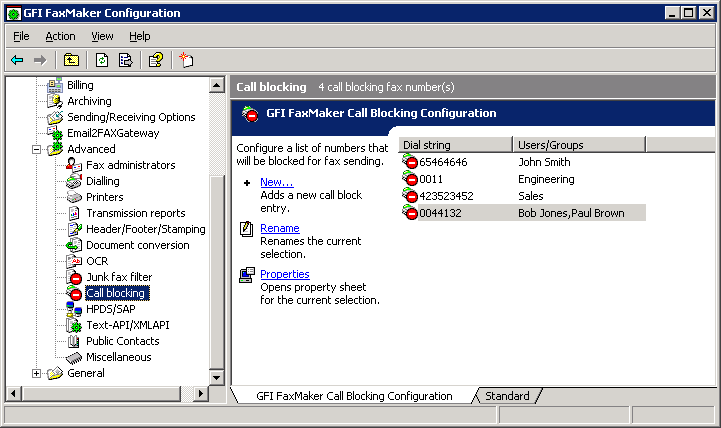Click the Engineering group cell
The width and height of the screenshot is (721, 428).
click(546, 179)
